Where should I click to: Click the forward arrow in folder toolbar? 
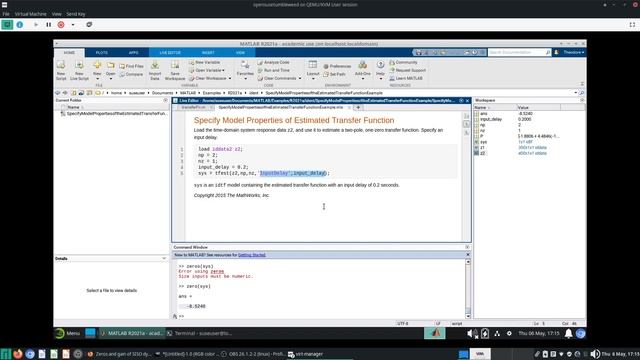pyautogui.click(x=65, y=93)
